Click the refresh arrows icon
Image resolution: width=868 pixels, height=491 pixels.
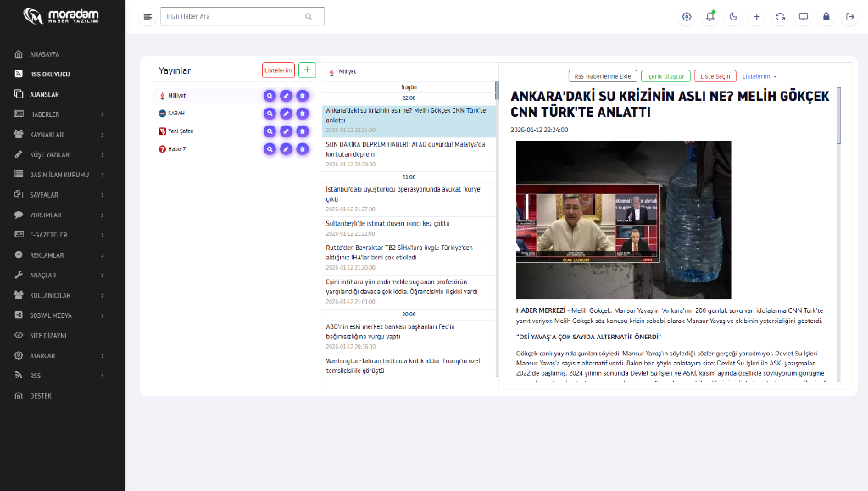(x=780, y=17)
